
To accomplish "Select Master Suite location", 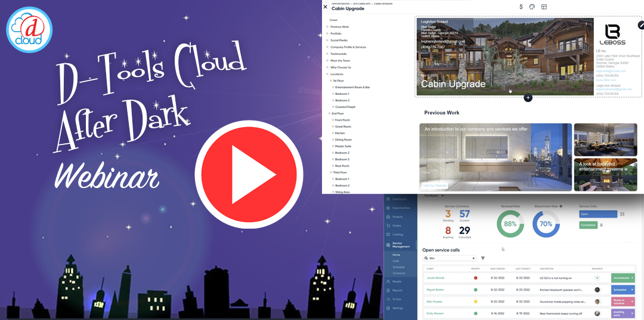I will (x=343, y=146).
